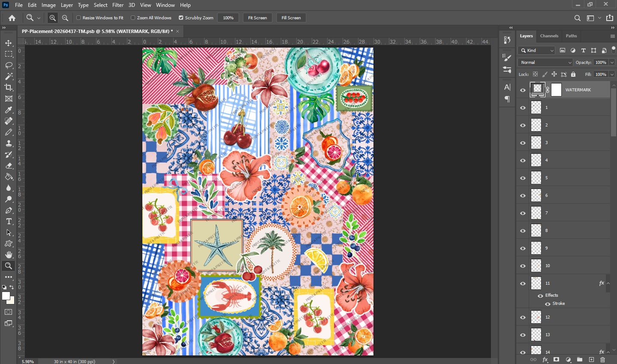Delete layer using the trash icon
The width and height of the screenshot is (617, 364).
point(603,360)
